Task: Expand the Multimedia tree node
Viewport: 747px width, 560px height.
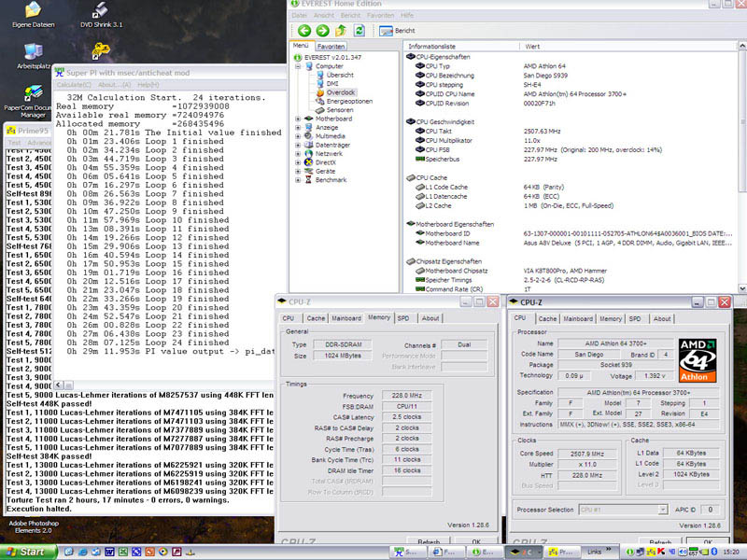Action: point(298,136)
